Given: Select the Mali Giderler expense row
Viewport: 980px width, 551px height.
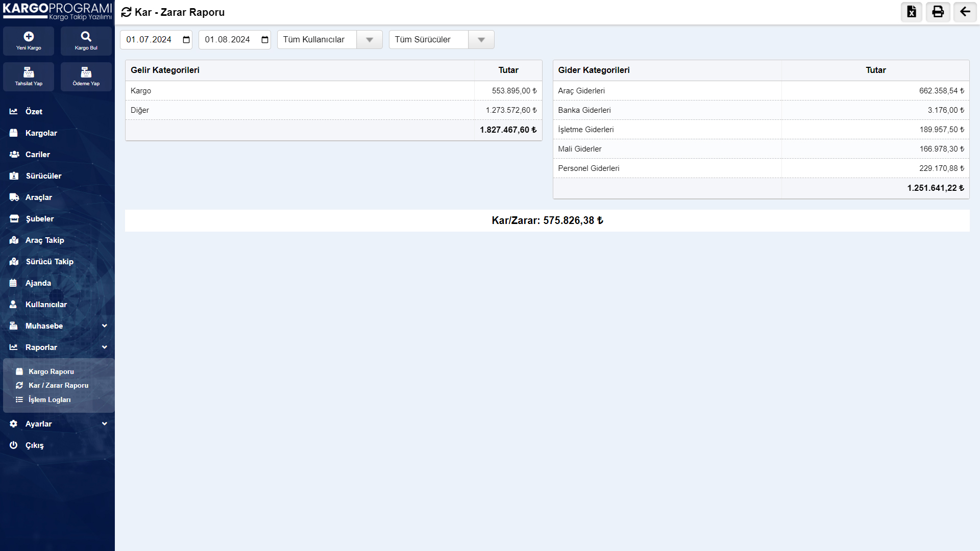Looking at the screenshot, I should [761, 149].
